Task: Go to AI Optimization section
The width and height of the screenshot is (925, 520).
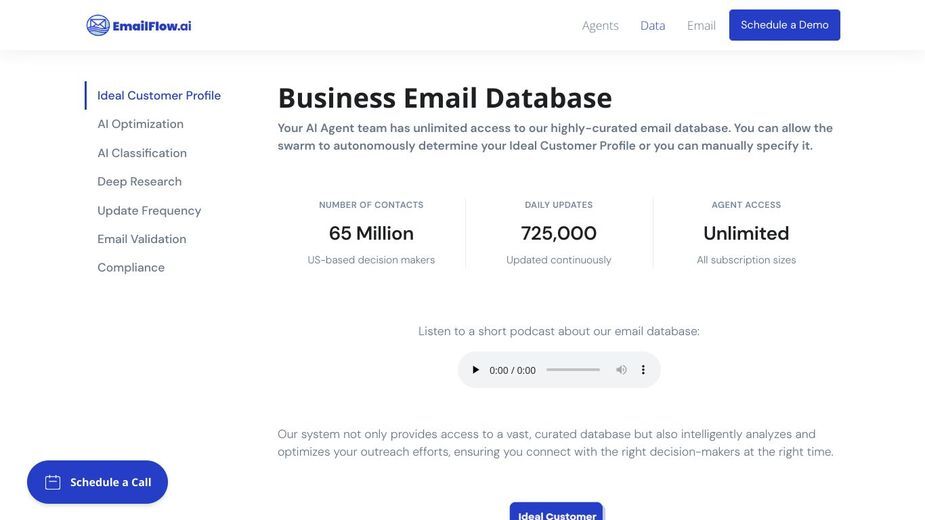Action: coord(140,124)
